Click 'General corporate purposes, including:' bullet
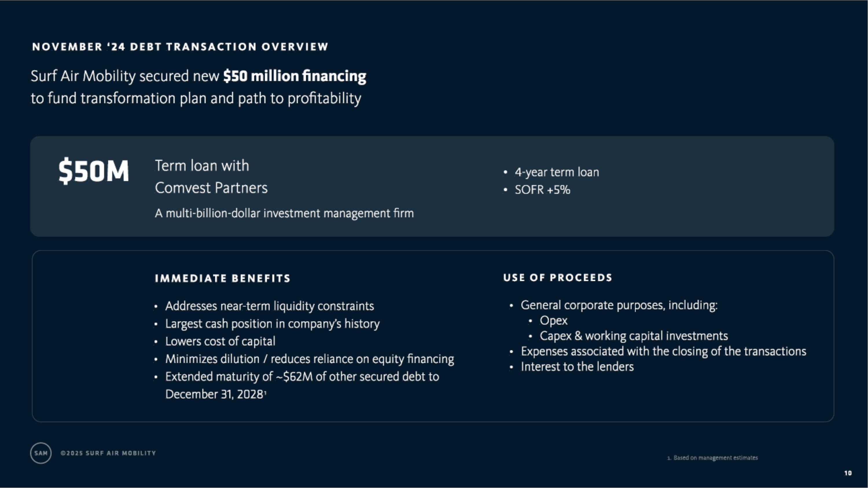This screenshot has width=868, height=488. [x=619, y=305]
